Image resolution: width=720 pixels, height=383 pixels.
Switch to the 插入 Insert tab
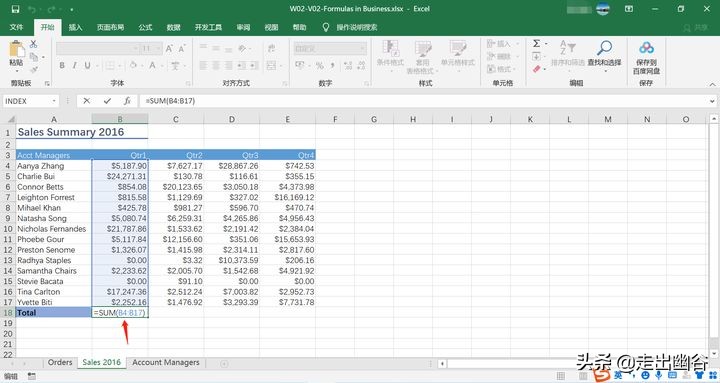[x=75, y=27]
